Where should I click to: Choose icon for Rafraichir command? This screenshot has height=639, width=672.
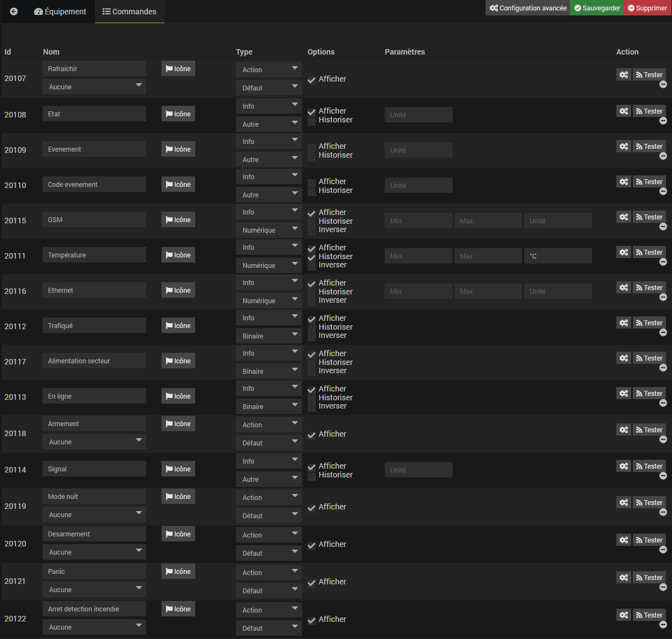coord(178,68)
